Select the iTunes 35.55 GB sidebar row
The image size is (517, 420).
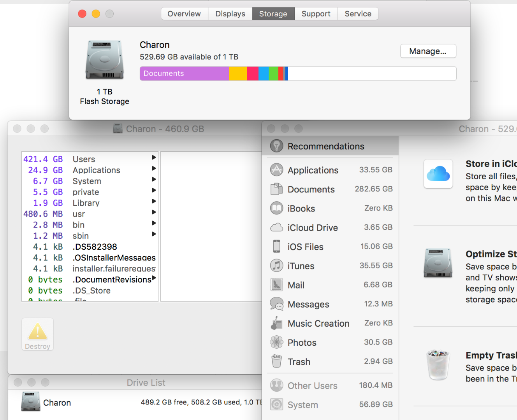click(331, 266)
